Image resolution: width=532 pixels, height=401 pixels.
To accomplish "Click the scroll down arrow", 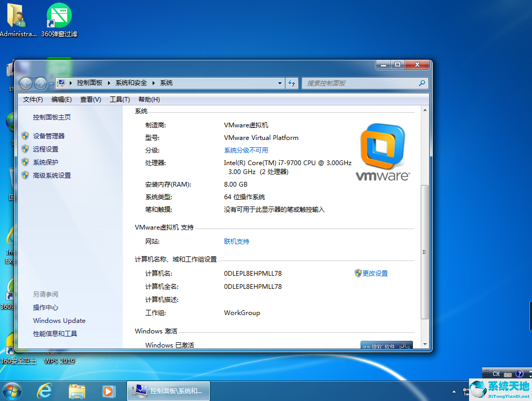I will coord(424,344).
